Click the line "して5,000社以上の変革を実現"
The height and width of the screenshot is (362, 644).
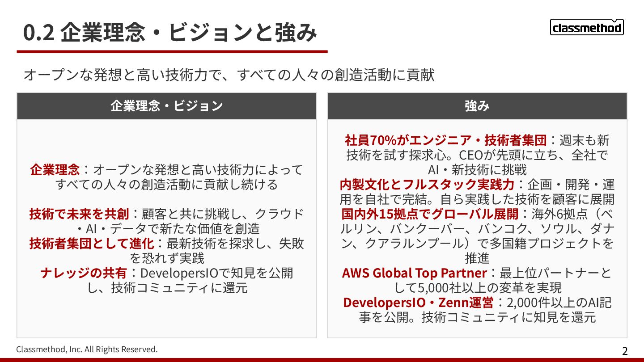[477, 288]
